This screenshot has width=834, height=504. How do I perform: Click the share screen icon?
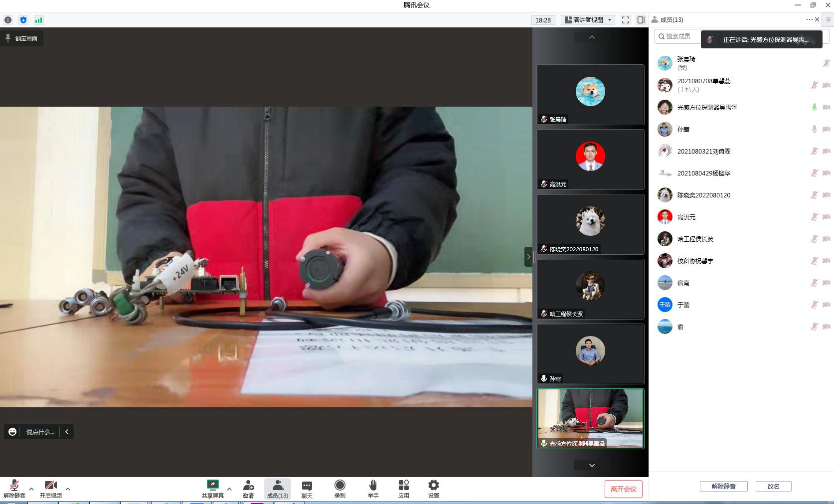point(212,486)
